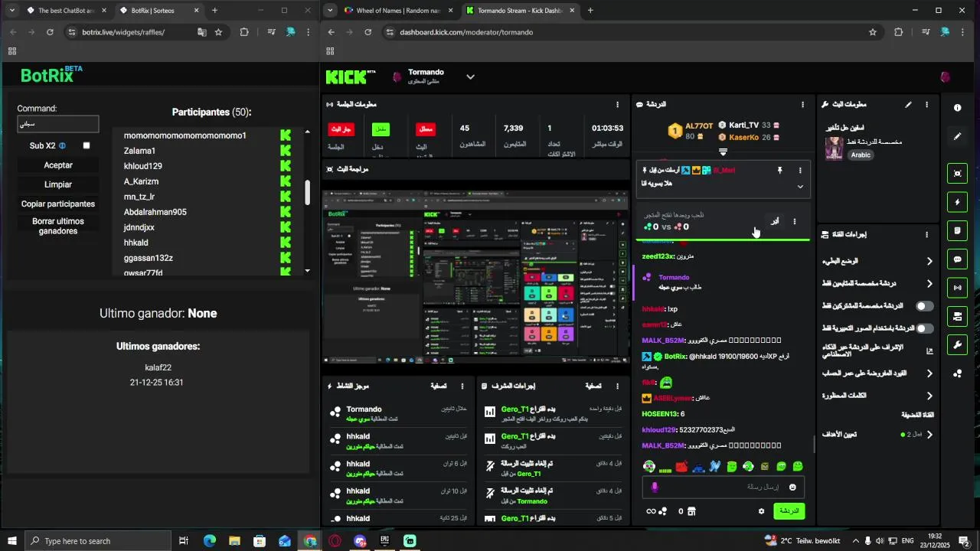
Task: Click the Limpiar button
Action: 58,184
